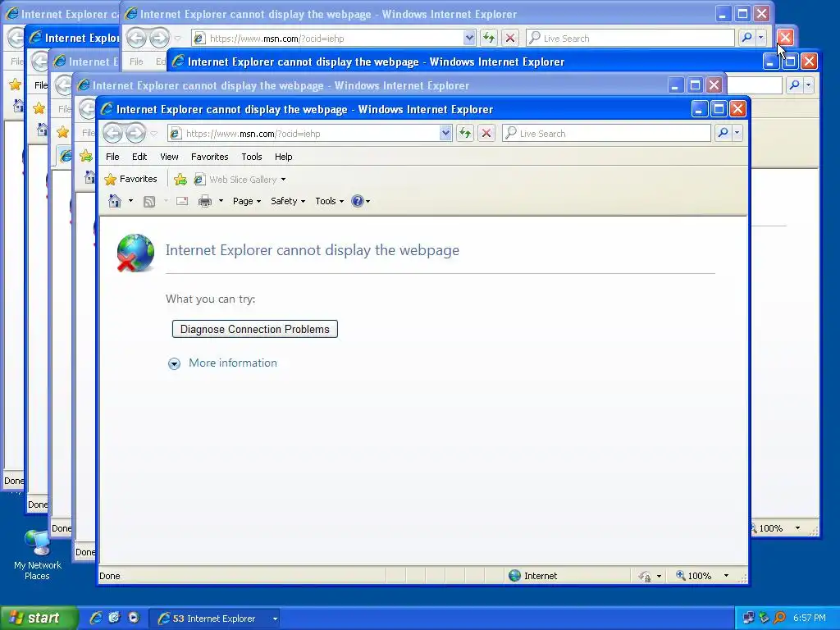Click Help question mark icon in command bar
Image resolution: width=840 pixels, height=630 pixels.
point(358,201)
